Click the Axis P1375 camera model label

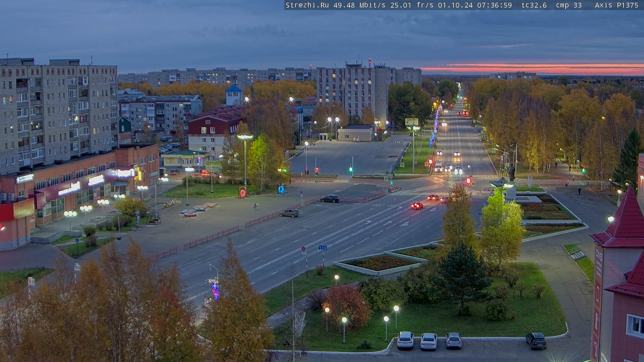(x=616, y=5)
